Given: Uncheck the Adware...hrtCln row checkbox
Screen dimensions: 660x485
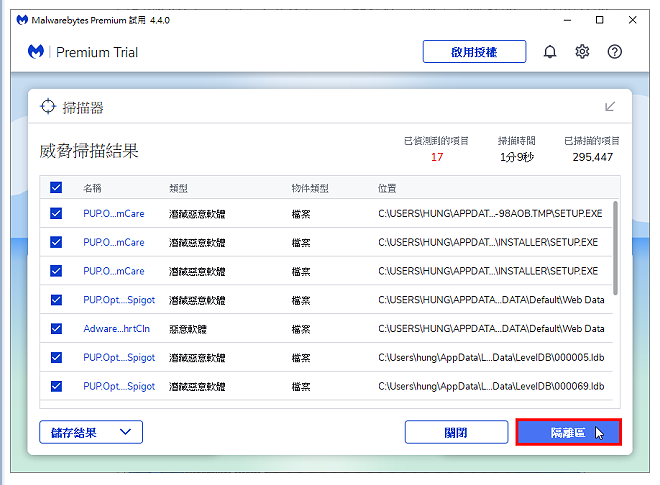Looking at the screenshot, I should pos(56,328).
